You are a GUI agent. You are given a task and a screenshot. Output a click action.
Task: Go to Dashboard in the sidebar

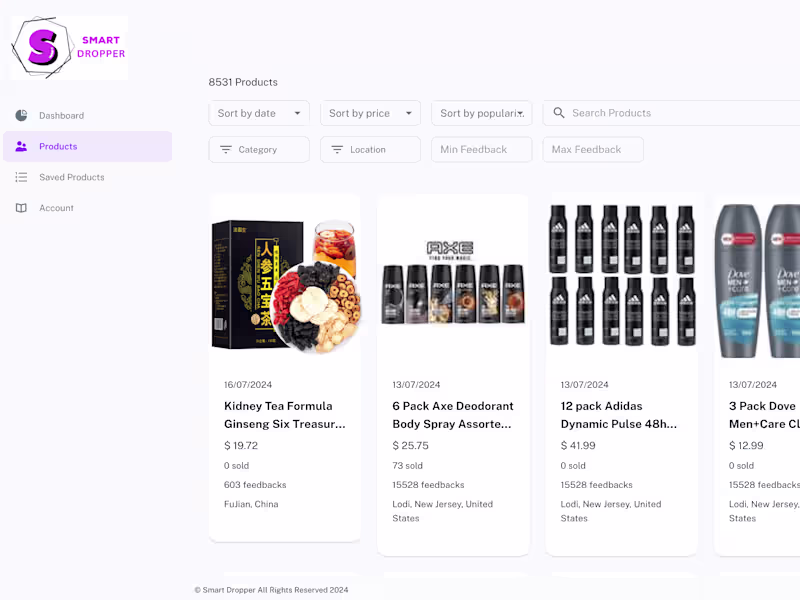pos(61,116)
